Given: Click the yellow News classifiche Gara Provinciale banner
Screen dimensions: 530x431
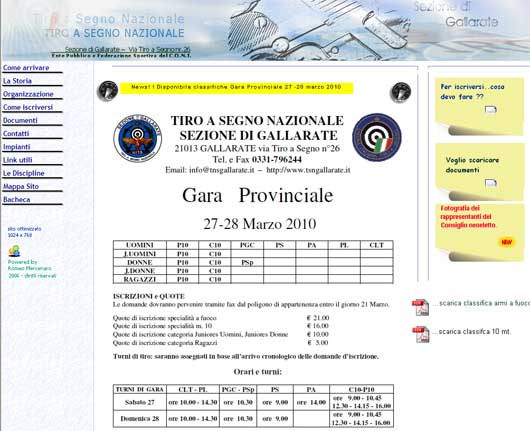Looking at the screenshot, I should click(236, 88).
